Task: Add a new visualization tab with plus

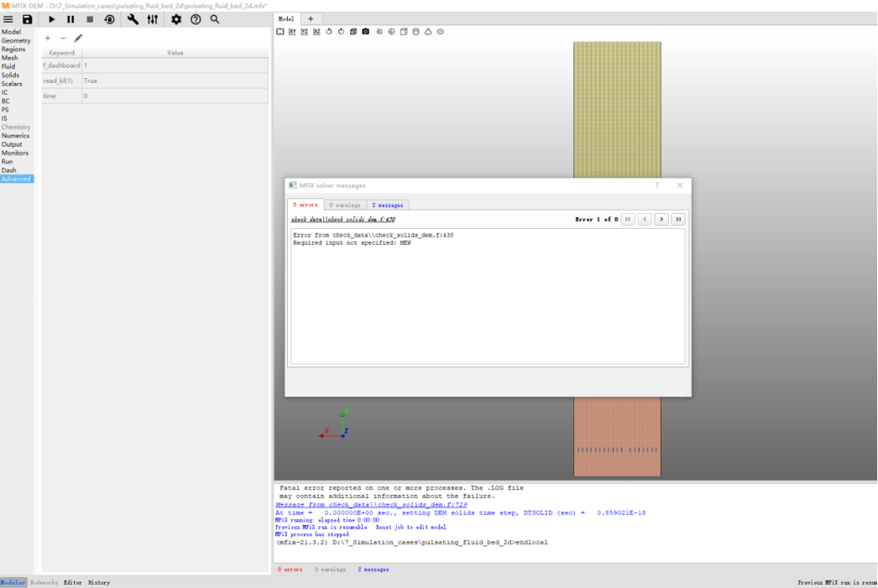Action: 311,18
